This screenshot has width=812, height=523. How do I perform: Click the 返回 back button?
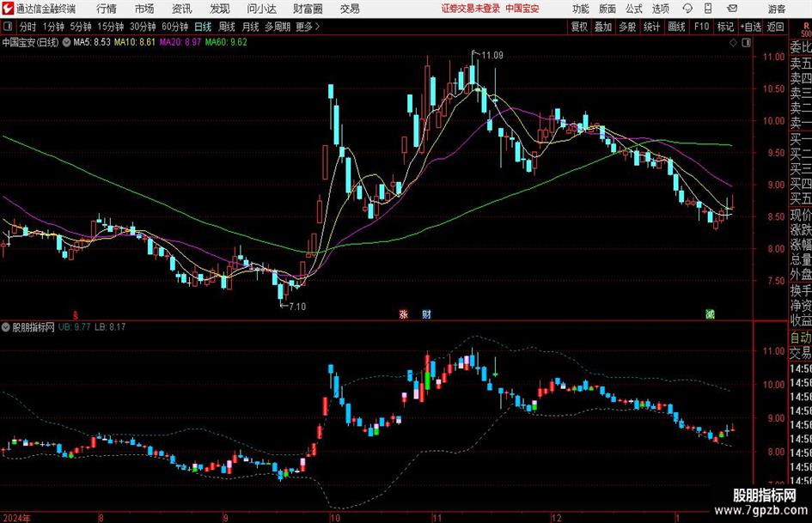(x=775, y=27)
